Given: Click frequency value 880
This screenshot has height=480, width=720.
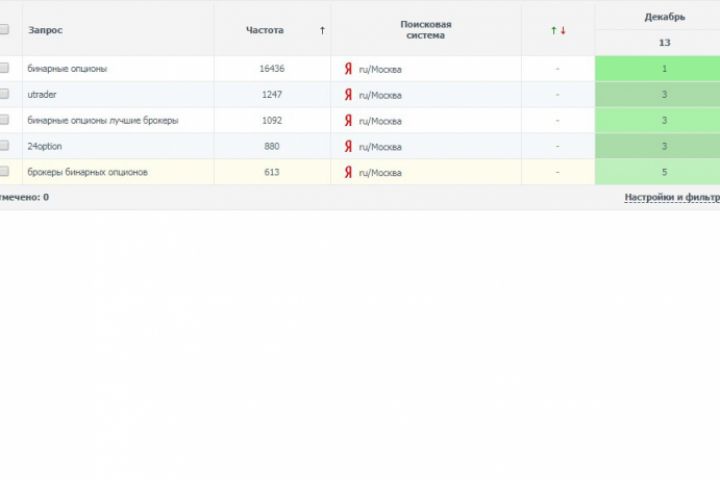Looking at the screenshot, I should 272,146.
